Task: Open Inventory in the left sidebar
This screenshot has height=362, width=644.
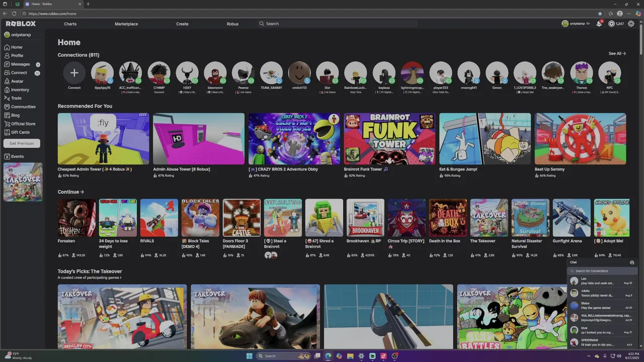Action: click(x=17, y=90)
